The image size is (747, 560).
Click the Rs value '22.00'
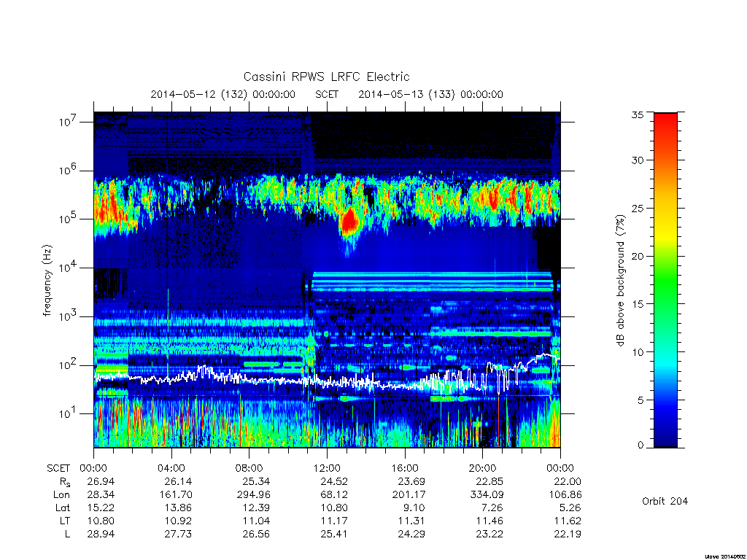tap(567, 481)
